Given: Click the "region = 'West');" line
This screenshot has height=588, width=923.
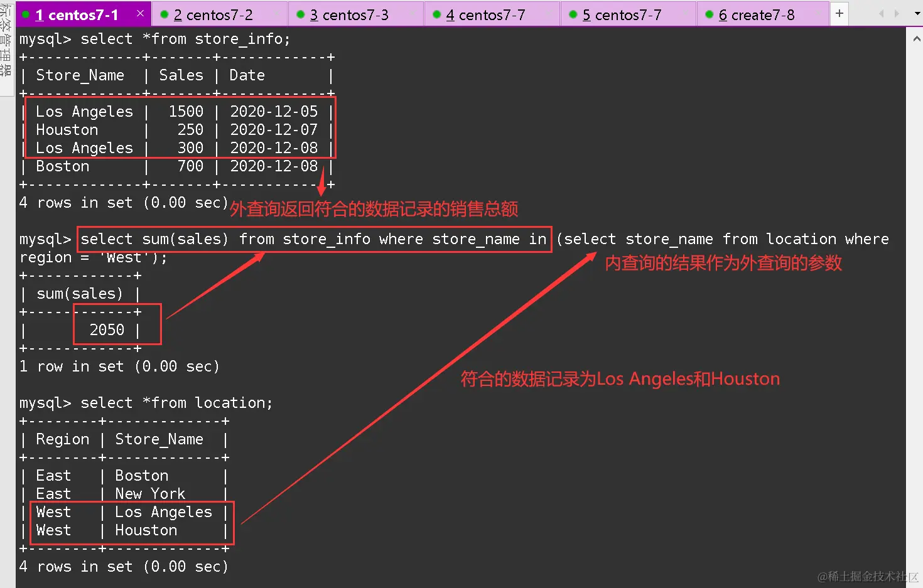Looking at the screenshot, I should click(94, 257).
